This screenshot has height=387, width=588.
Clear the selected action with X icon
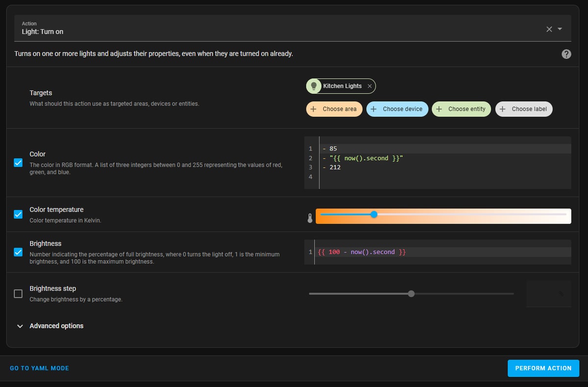click(x=549, y=29)
